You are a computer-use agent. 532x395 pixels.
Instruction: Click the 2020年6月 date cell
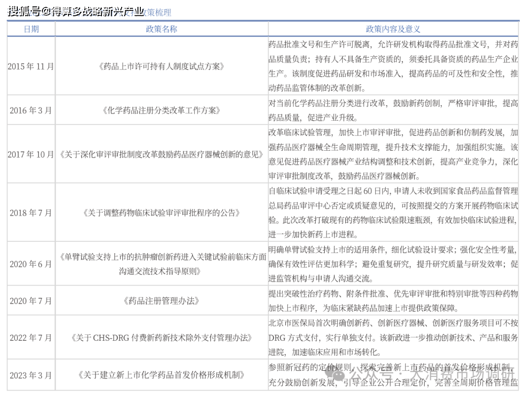tap(31, 264)
